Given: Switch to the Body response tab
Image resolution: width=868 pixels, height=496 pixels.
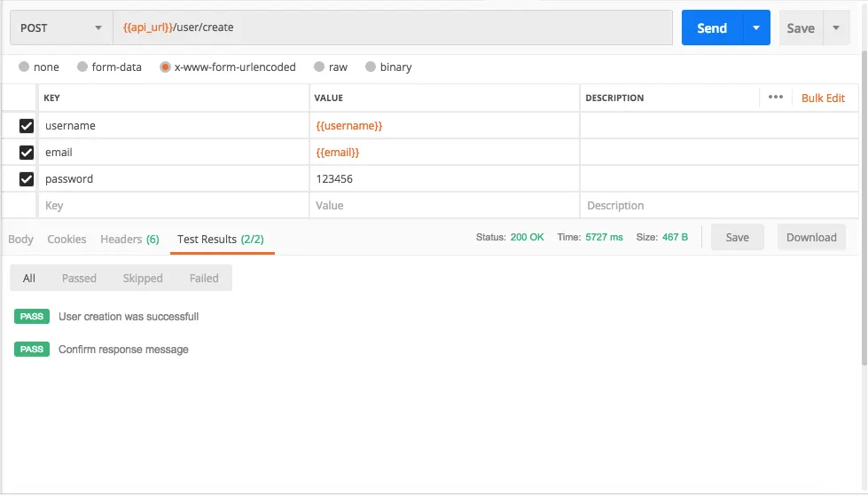Looking at the screenshot, I should pyautogui.click(x=20, y=239).
